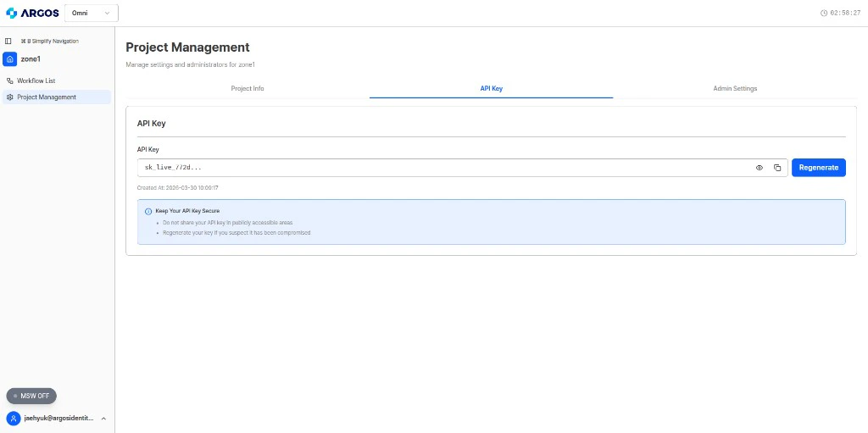Image resolution: width=868 pixels, height=433 pixels.
Task: Switch to the Project Info tab
Action: click(x=248, y=89)
